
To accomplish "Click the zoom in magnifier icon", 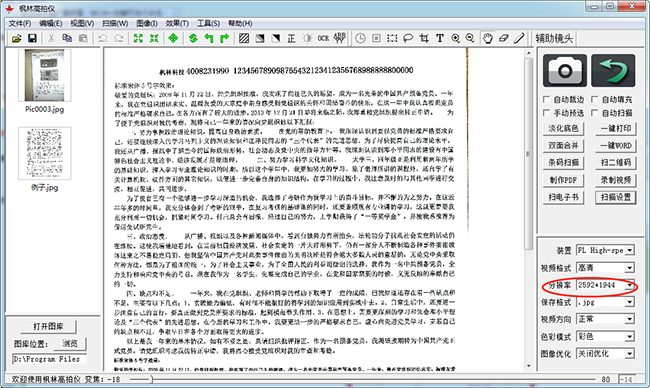I will [456, 39].
